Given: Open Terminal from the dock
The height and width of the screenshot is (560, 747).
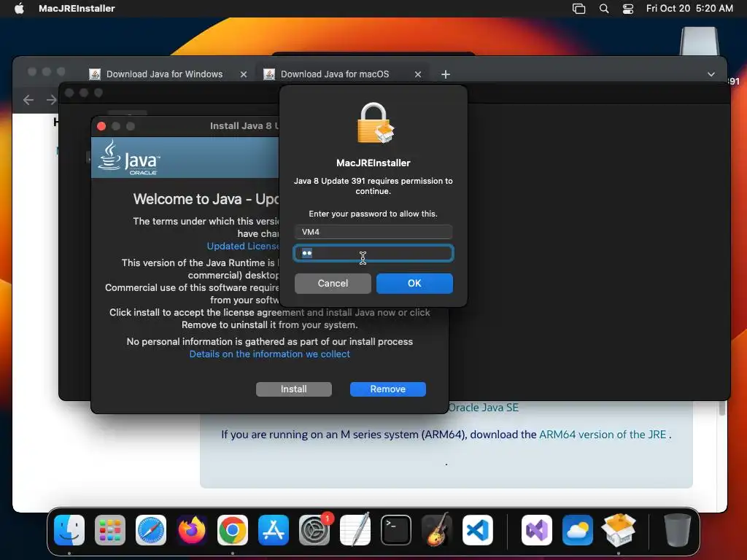Looking at the screenshot, I should click(396, 530).
